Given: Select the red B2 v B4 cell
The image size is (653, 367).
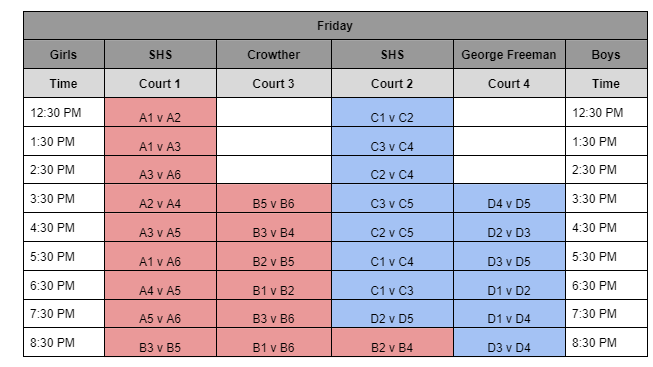Looking at the screenshot, I should 392,342.
